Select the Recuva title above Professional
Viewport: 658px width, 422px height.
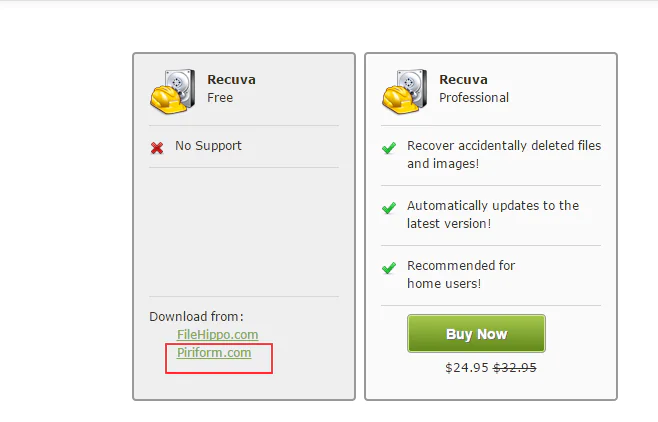click(x=461, y=80)
